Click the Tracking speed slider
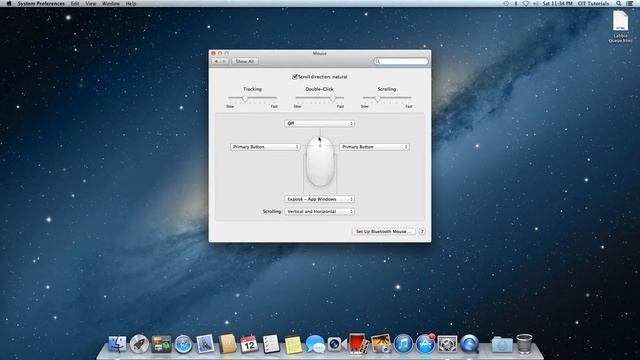This screenshot has width=640, height=360. click(252, 98)
